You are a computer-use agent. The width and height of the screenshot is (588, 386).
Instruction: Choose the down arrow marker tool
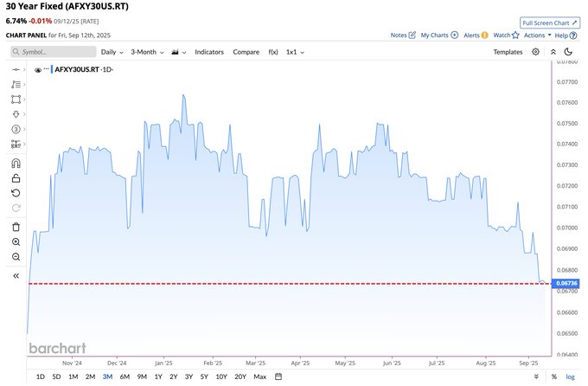click(x=16, y=114)
